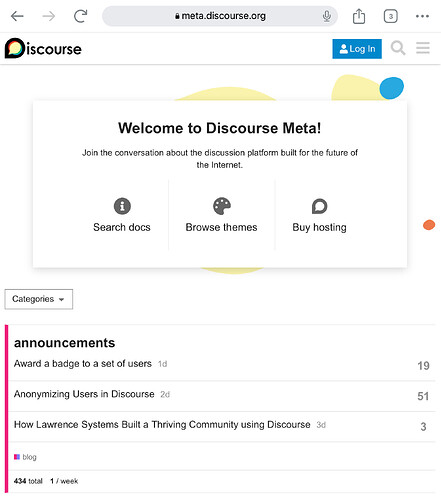441x500 pixels.
Task: Click the 1 / week stat
Action: click(64, 481)
